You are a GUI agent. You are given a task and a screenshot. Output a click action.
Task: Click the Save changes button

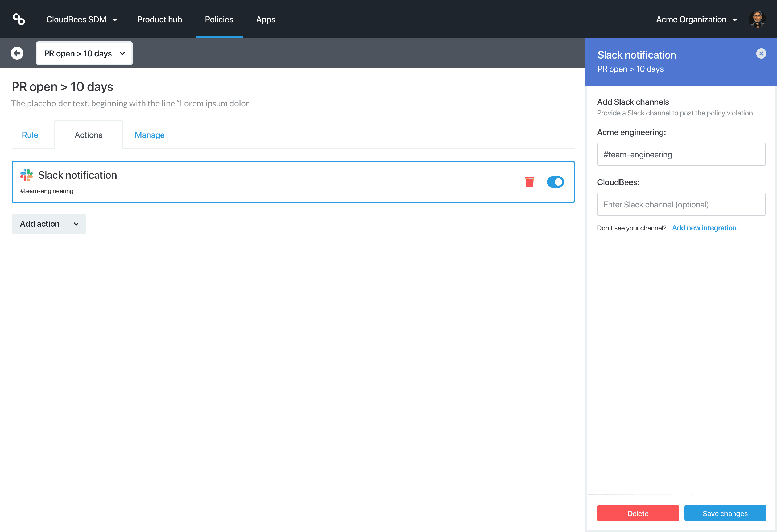point(725,513)
